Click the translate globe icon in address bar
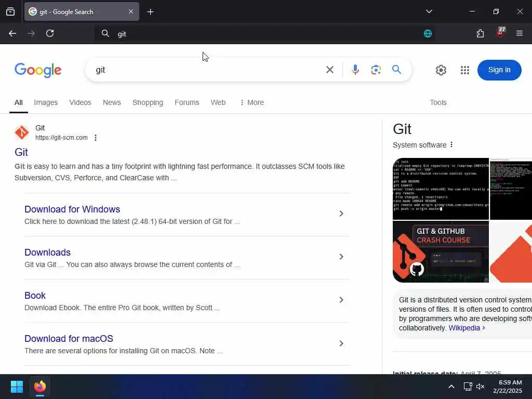This screenshot has height=399, width=532. [428, 33]
